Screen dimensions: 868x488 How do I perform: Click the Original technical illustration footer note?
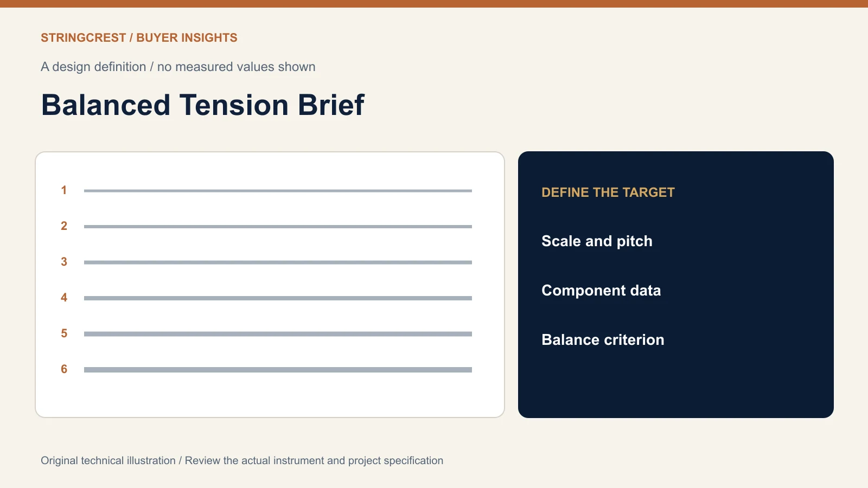click(x=242, y=461)
